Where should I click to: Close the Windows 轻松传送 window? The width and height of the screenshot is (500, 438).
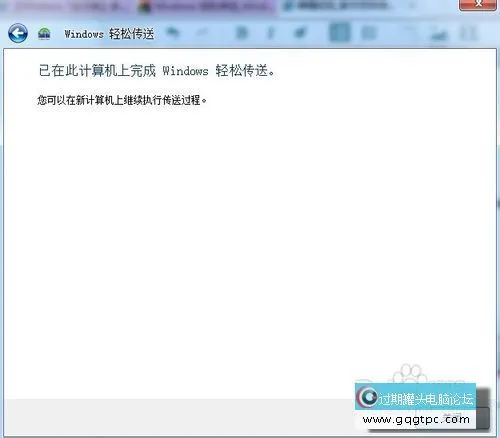478,4
